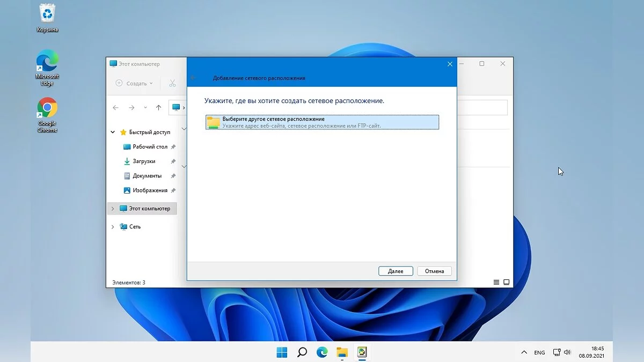
Task: Open the Microsoft Edge desktop shortcut
Action: pos(47,68)
